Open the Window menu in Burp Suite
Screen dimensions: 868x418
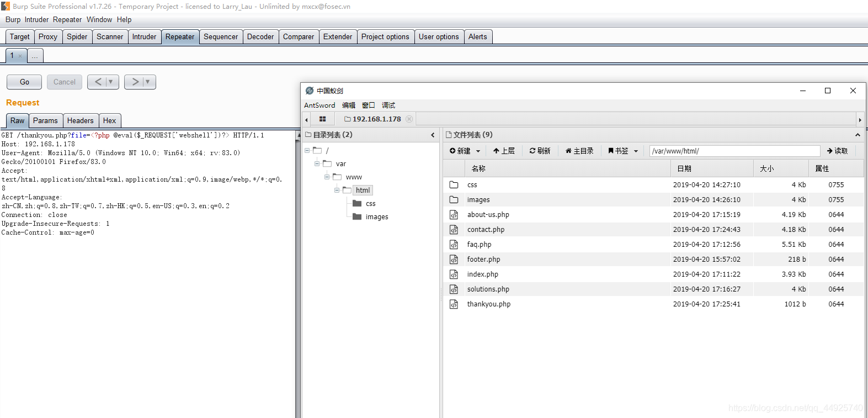coord(99,20)
